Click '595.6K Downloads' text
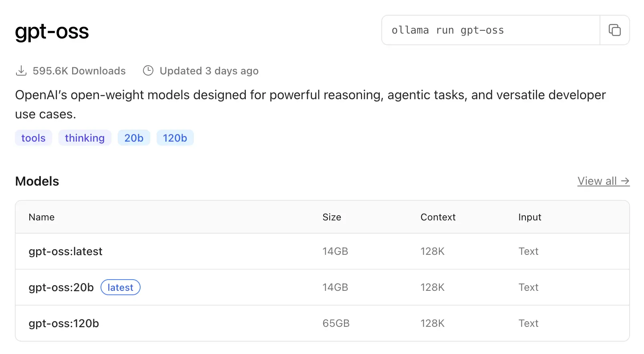644x354 pixels. coord(79,71)
